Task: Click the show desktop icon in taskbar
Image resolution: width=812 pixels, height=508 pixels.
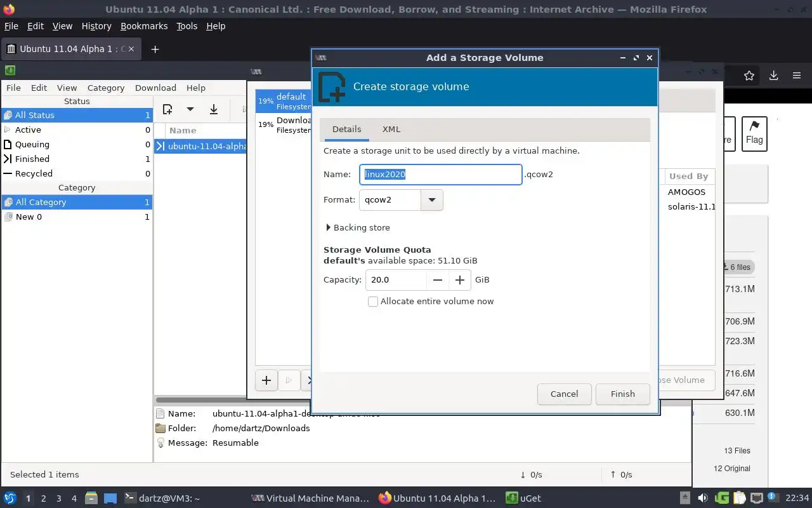Action: [x=110, y=498]
